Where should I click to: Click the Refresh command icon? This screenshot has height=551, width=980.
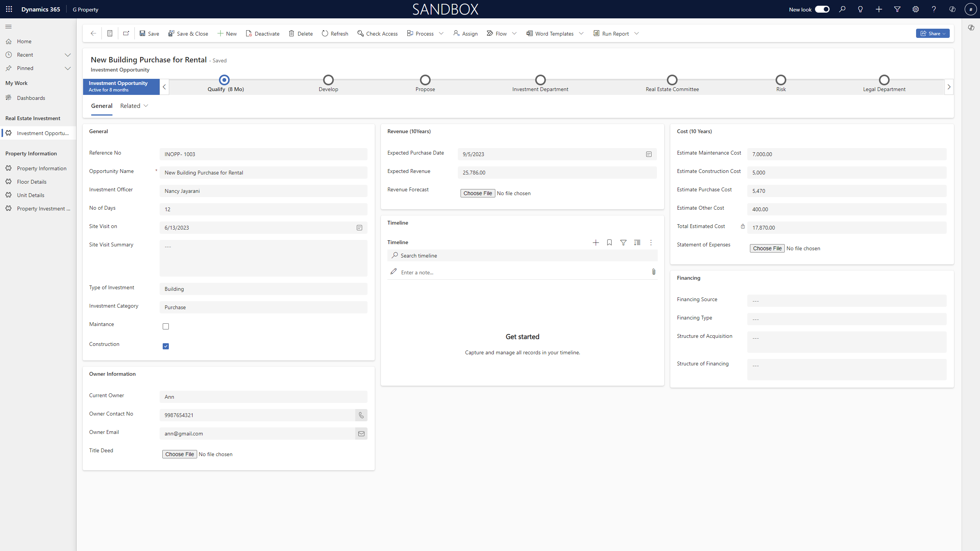[325, 34]
